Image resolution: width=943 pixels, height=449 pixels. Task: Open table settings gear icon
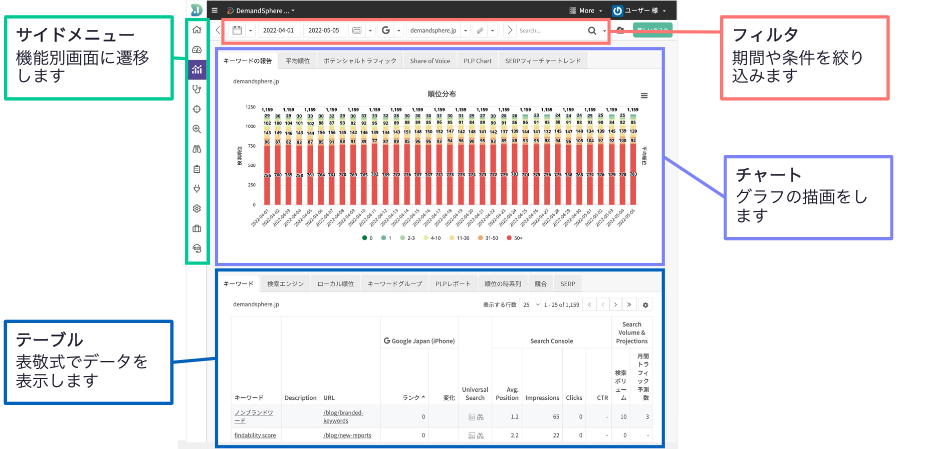click(x=647, y=305)
